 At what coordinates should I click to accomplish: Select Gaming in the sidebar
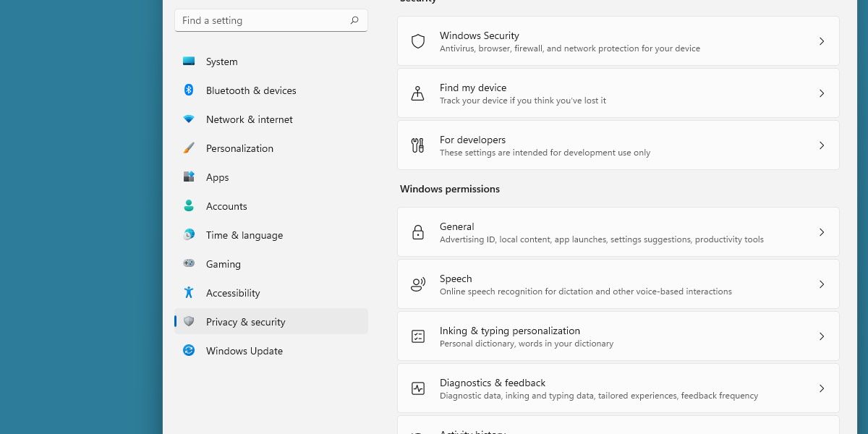click(x=271, y=264)
